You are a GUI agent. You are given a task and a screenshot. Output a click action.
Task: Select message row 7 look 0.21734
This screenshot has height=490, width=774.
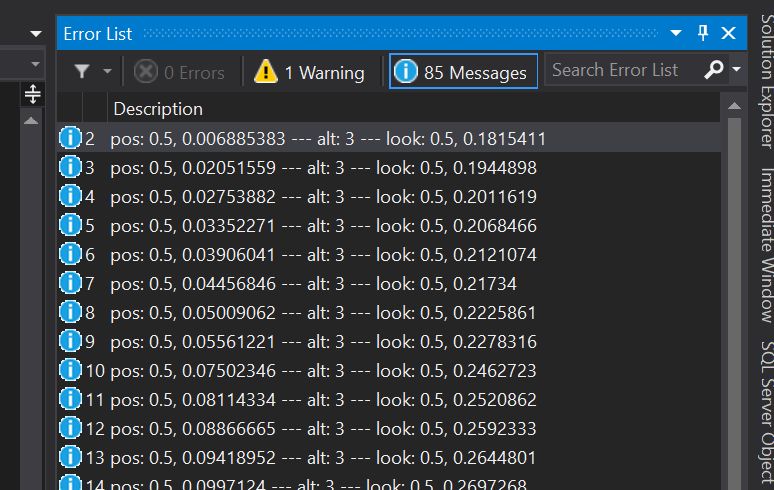point(389,284)
